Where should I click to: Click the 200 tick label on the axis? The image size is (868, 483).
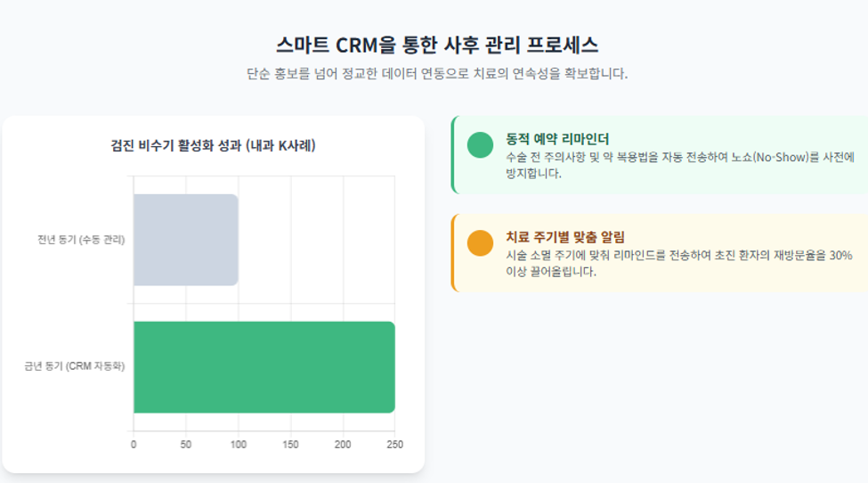pos(343,444)
